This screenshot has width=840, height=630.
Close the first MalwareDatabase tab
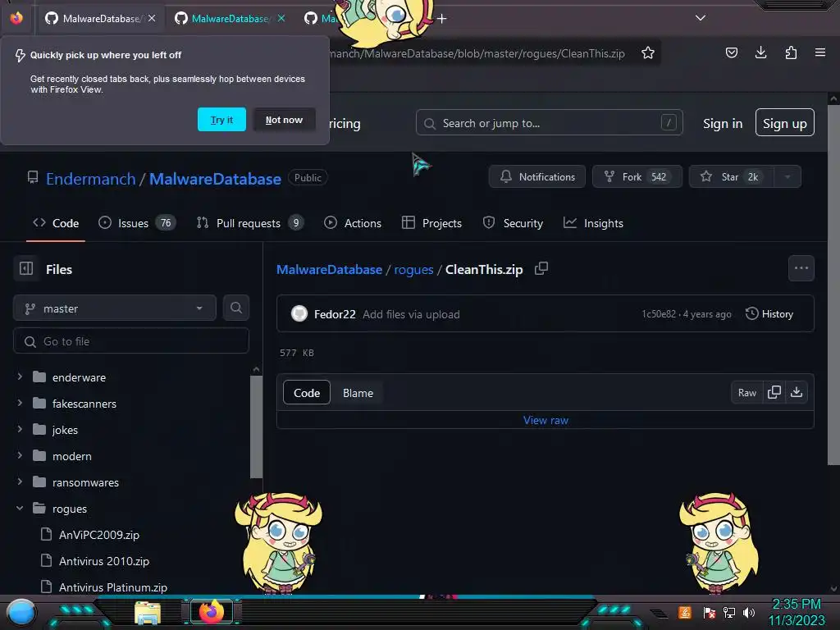tap(152, 18)
